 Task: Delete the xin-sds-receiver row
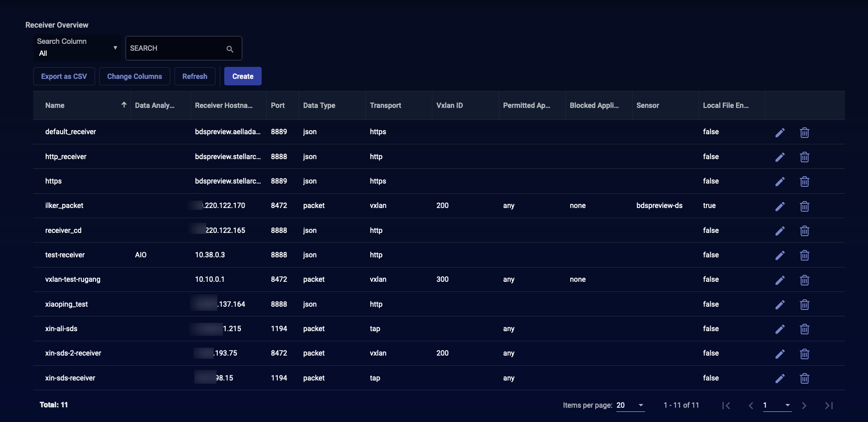[x=804, y=379]
